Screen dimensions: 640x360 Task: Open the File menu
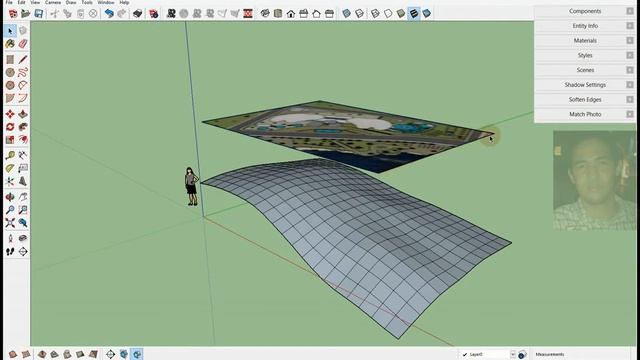[9, 2]
